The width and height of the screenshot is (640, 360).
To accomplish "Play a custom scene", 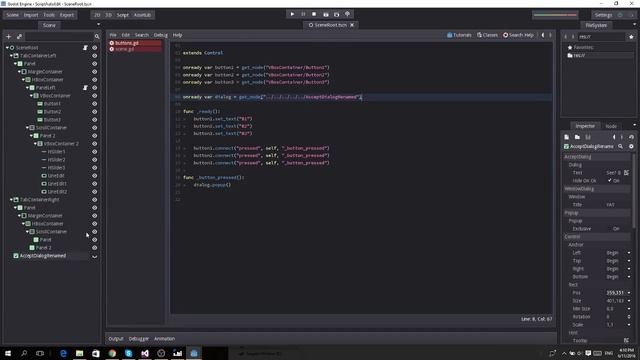I will tap(336, 14).
